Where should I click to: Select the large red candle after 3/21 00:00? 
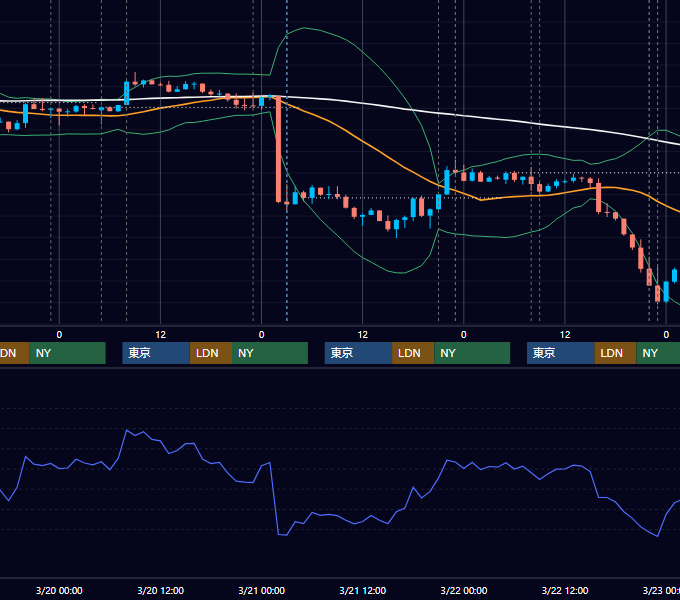[278, 150]
